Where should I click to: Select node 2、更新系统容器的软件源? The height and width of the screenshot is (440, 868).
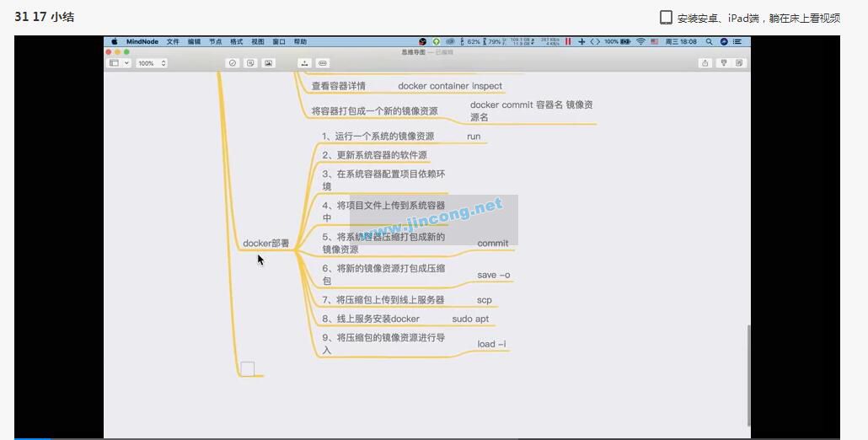(375, 155)
